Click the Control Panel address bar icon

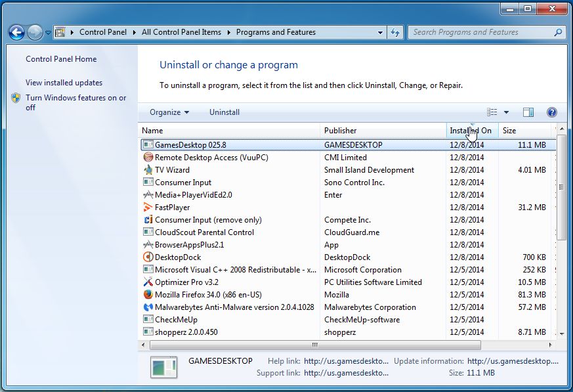(x=60, y=32)
